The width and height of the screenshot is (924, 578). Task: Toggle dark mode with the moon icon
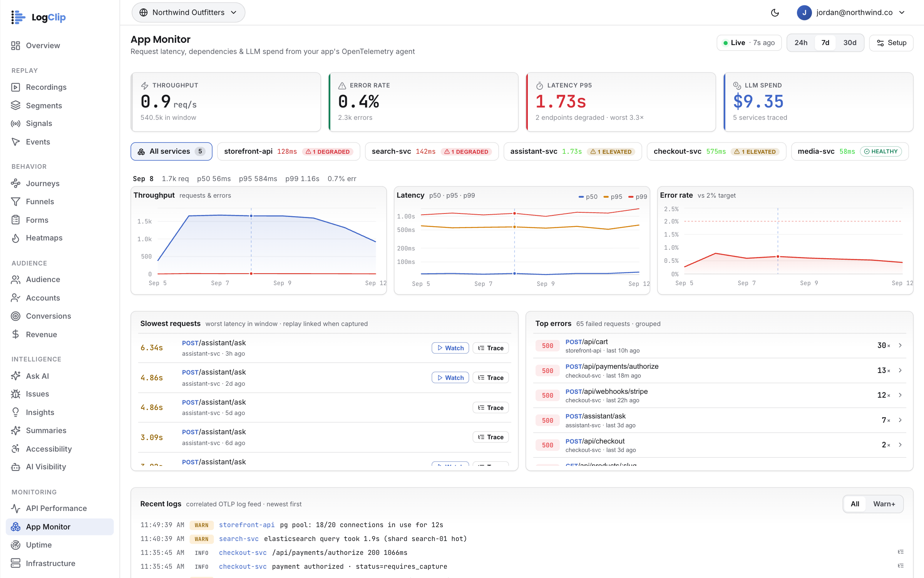click(775, 13)
